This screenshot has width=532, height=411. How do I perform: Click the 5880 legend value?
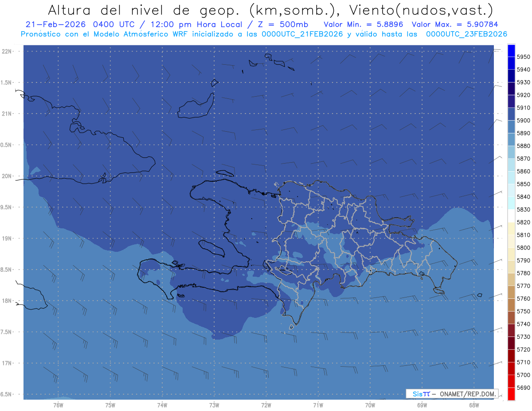pos(524,146)
